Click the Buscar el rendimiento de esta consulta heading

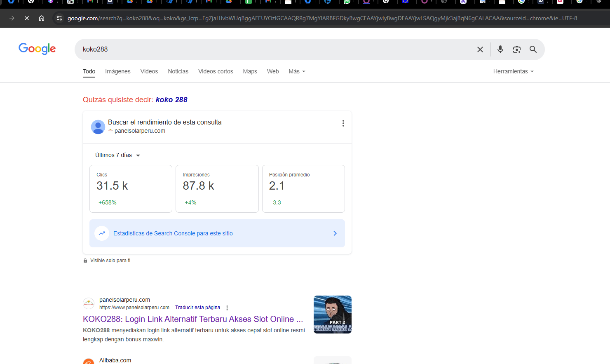pos(165,122)
